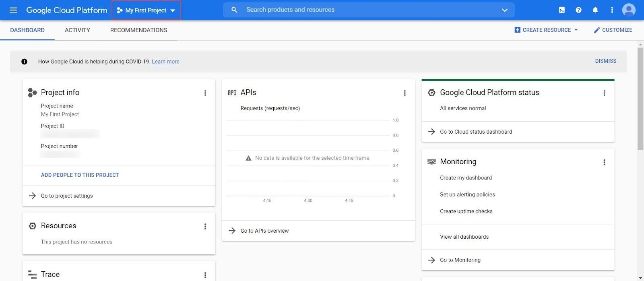Go to project settings
Screen dimensions: 644x281
point(67,196)
